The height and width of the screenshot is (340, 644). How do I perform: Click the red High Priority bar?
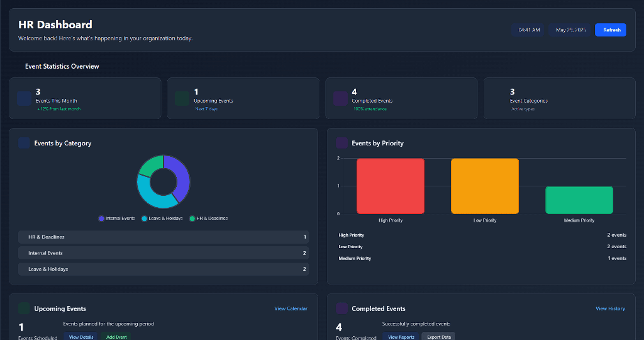[x=391, y=186]
